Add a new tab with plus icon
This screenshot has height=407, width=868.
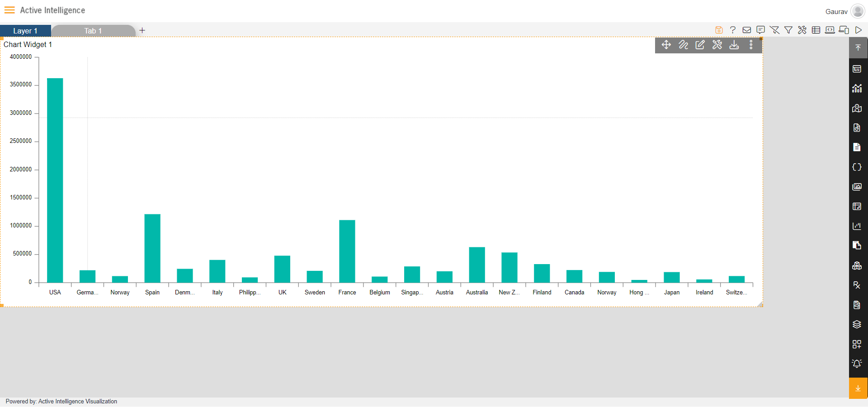coord(142,30)
